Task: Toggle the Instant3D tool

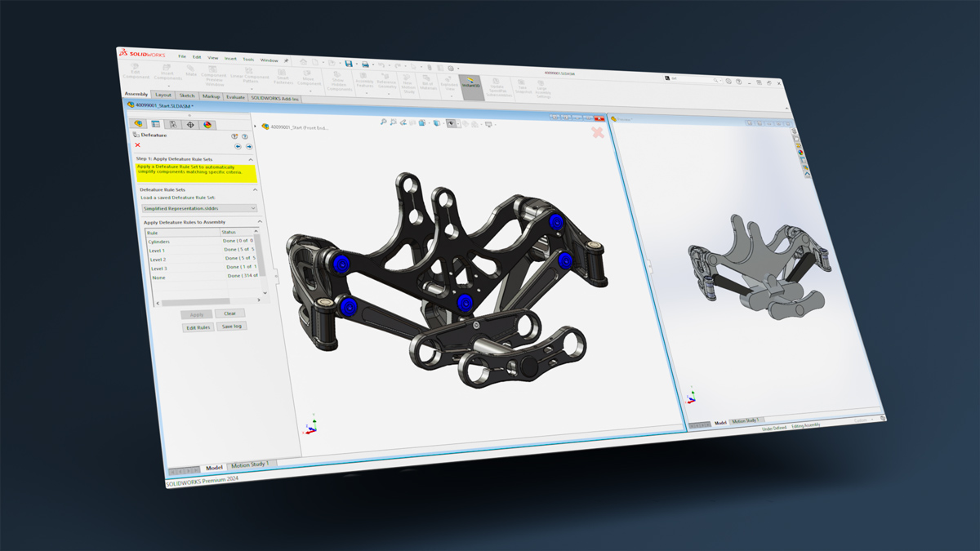Action: tap(471, 86)
